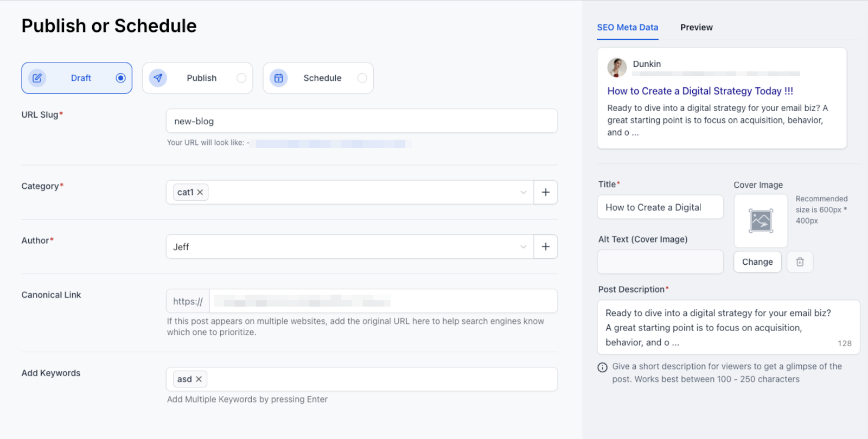Image resolution: width=868 pixels, height=439 pixels.
Task: Remove the asd keyword tag
Action: (199, 379)
